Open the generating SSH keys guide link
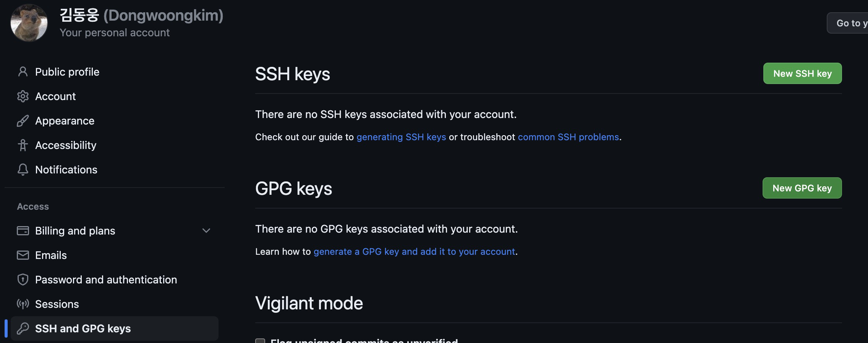 [x=401, y=137]
